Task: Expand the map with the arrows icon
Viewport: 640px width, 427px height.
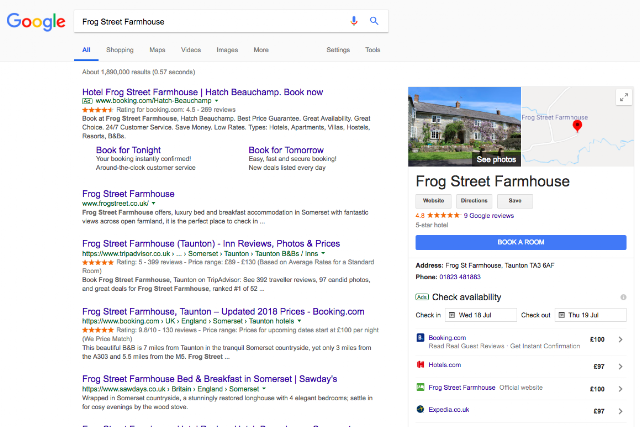Action: pyautogui.click(x=624, y=97)
